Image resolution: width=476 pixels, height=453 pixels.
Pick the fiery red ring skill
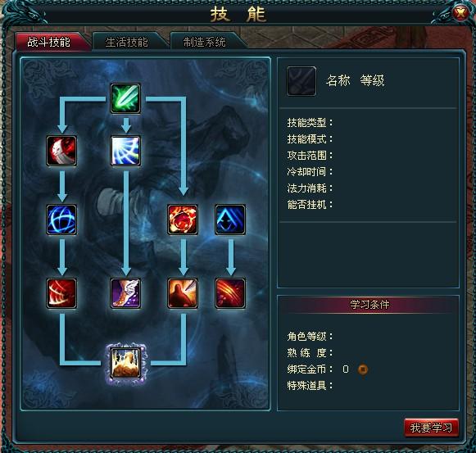click(x=183, y=220)
